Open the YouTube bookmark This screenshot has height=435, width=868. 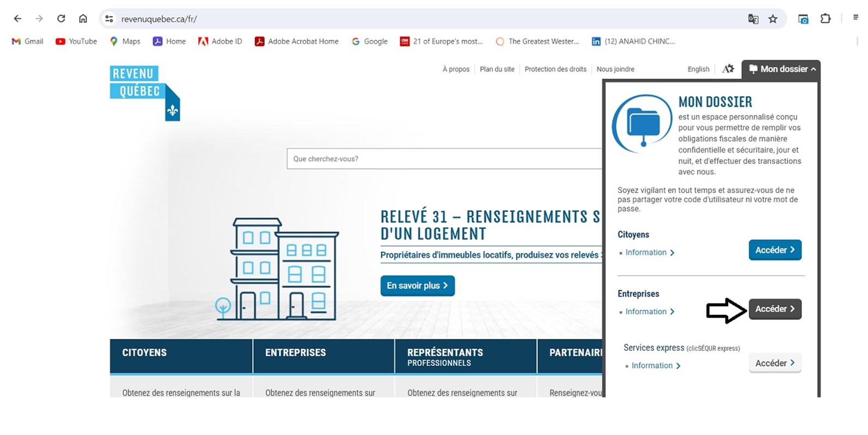(76, 41)
